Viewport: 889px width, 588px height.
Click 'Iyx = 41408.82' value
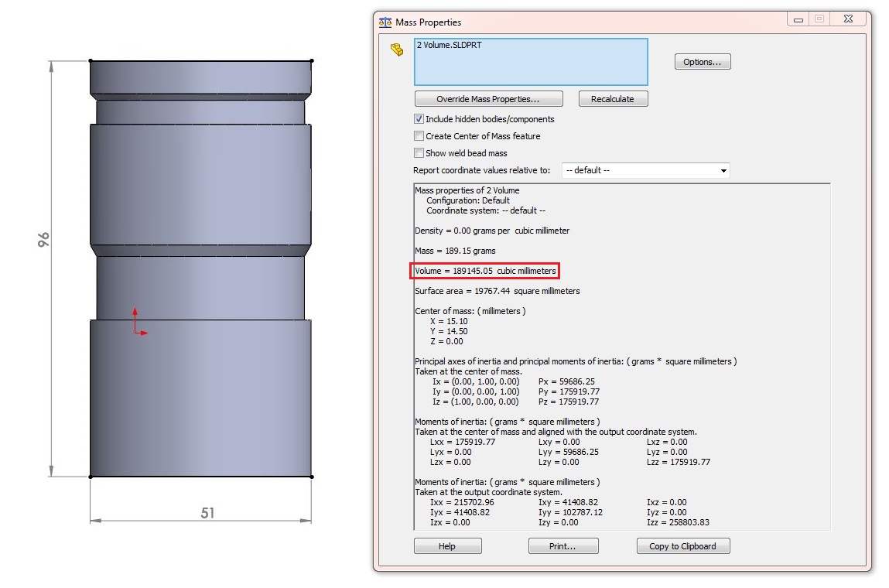(460, 512)
